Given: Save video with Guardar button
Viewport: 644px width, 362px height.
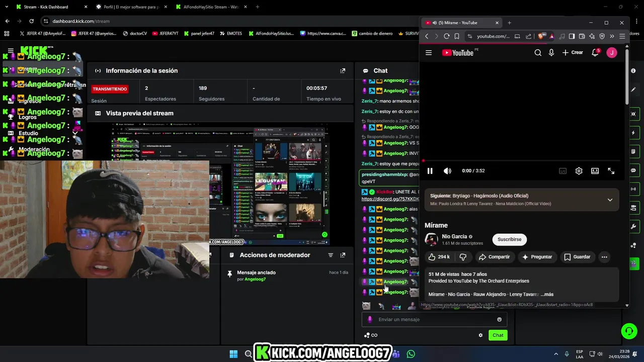Looking at the screenshot, I should 577,257.
